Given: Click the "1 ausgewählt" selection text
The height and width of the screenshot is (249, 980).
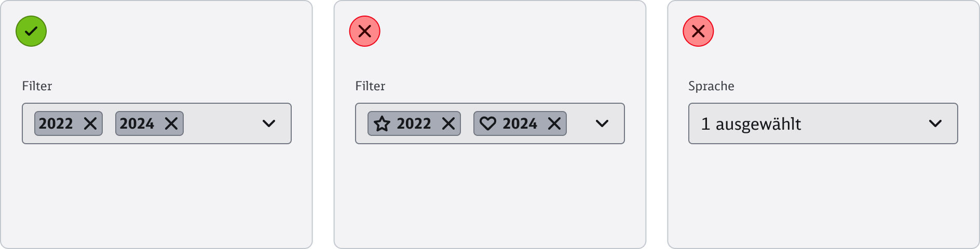Looking at the screenshot, I should [751, 124].
